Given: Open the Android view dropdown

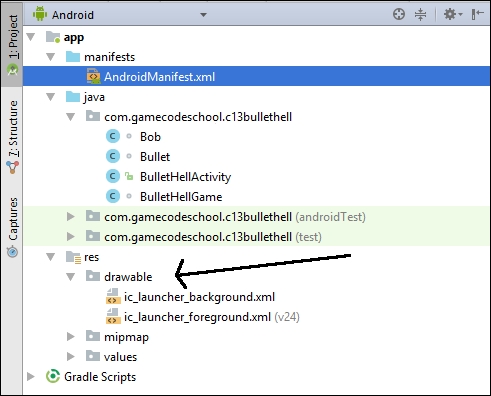Looking at the screenshot, I should pyautogui.click(x=203, y=15).
